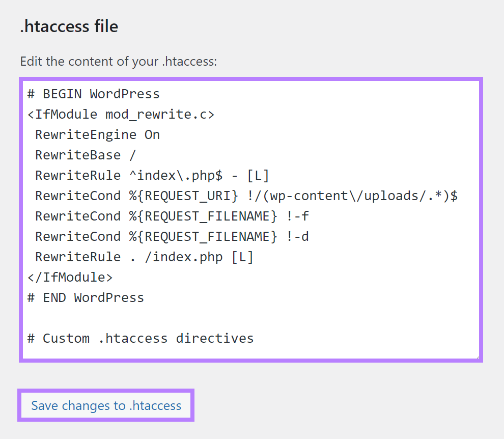Click the '# Custom .htaccess directives' line
This screenshot has height=439, width=504.
140,339
